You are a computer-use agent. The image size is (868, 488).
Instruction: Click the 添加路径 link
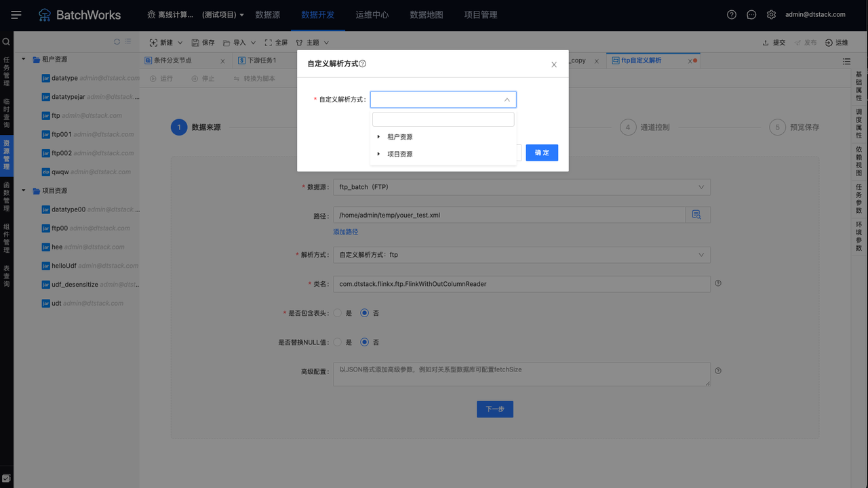[x=346, y=232]
